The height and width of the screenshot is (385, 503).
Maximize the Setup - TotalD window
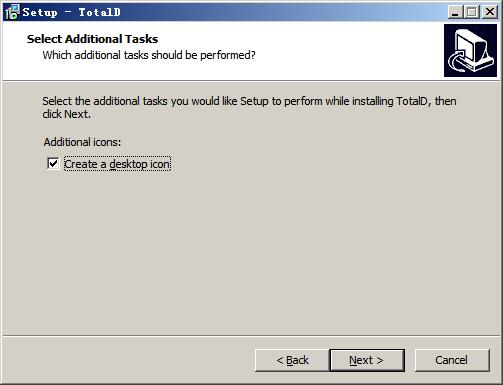[472, 12]
